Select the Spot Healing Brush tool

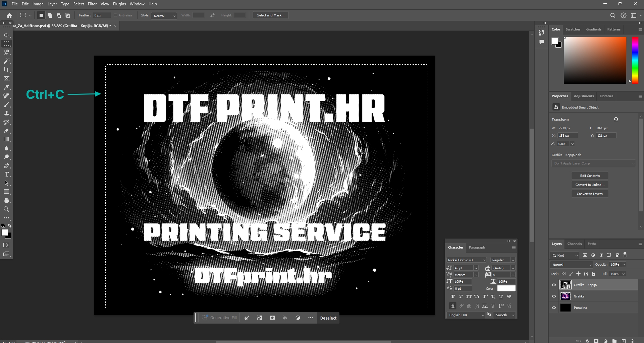click(6, 96)
